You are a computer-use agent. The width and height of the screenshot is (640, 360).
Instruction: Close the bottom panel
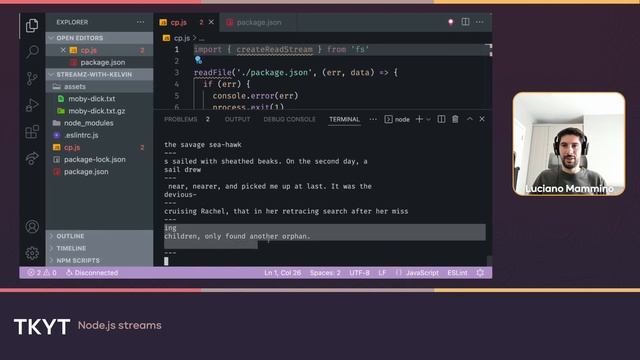click(x=482, y=119)
